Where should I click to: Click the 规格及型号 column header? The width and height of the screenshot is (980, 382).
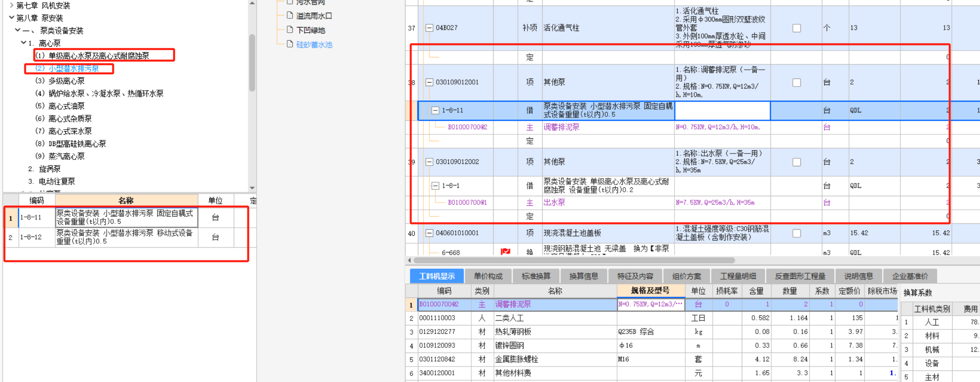[651, 291]
